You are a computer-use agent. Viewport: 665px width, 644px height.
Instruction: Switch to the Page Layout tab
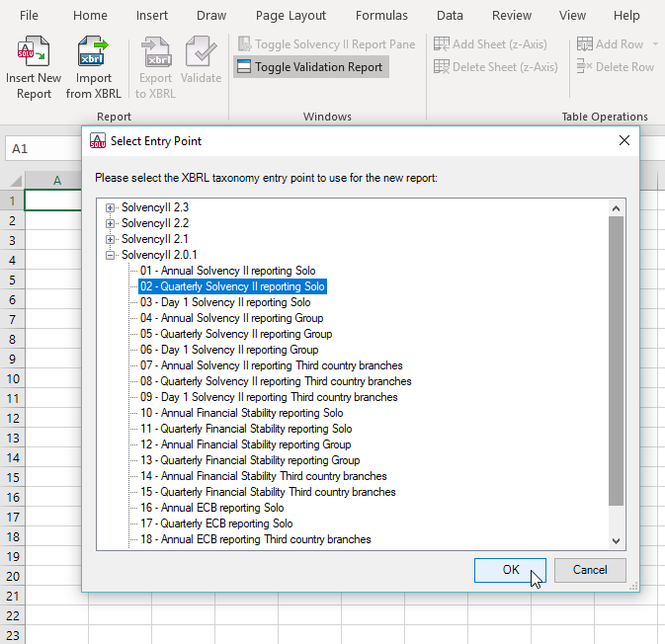tap(291, 16)
